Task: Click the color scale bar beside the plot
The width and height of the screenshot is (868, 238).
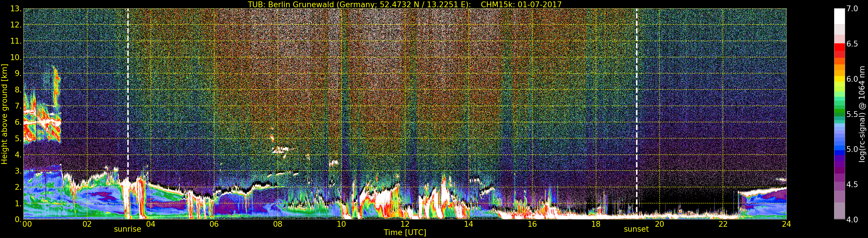Action: 839,114
